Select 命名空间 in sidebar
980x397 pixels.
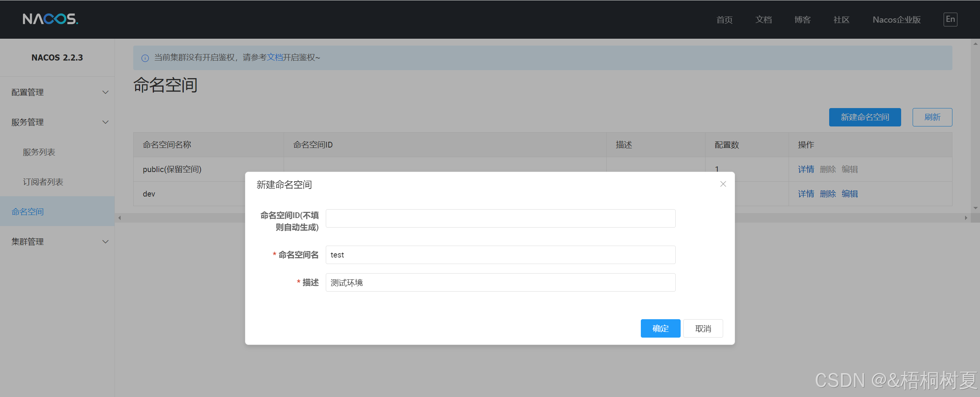point(57,212)
